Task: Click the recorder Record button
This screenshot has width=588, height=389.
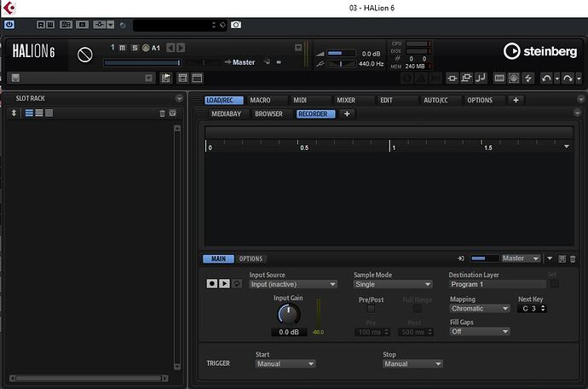Action: (212, 283)
